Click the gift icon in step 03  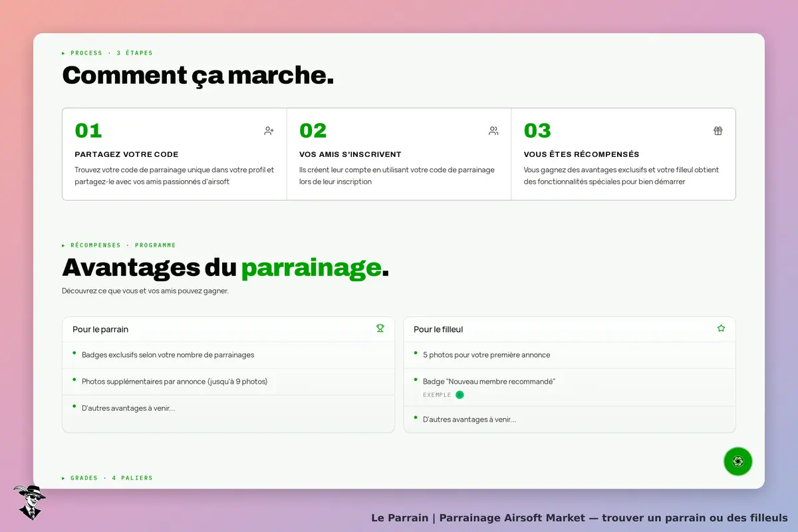click(718, 131)
